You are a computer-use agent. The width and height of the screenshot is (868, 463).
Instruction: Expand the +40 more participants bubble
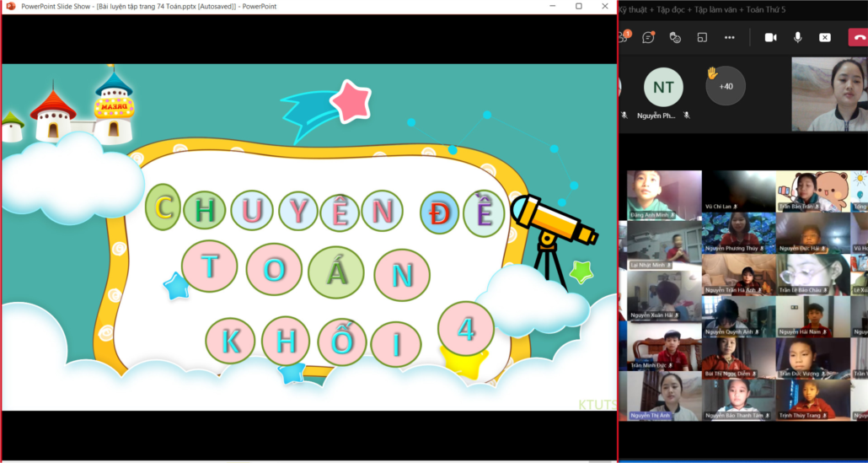pyautogui.click(x=725, y=86)
